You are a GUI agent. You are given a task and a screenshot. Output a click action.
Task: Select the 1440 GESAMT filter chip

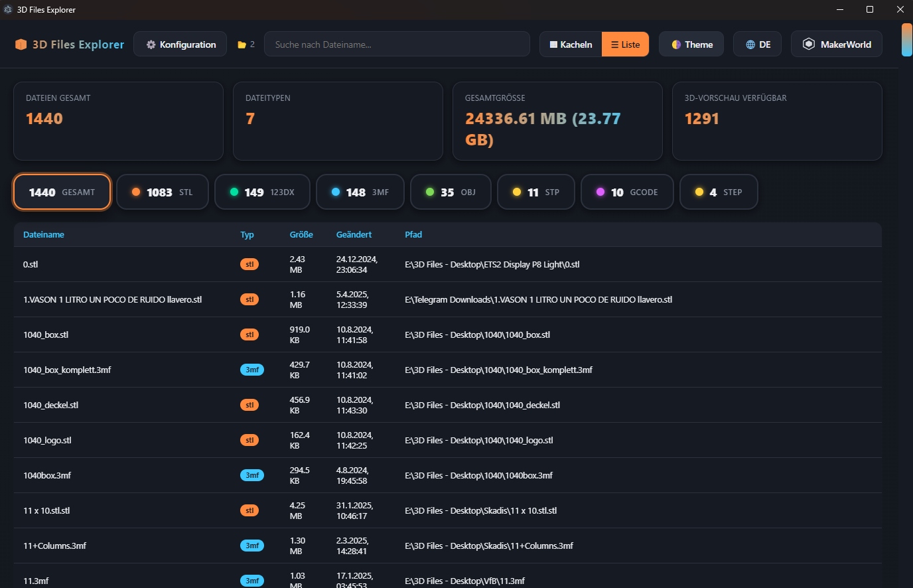(x=62, y=192)
